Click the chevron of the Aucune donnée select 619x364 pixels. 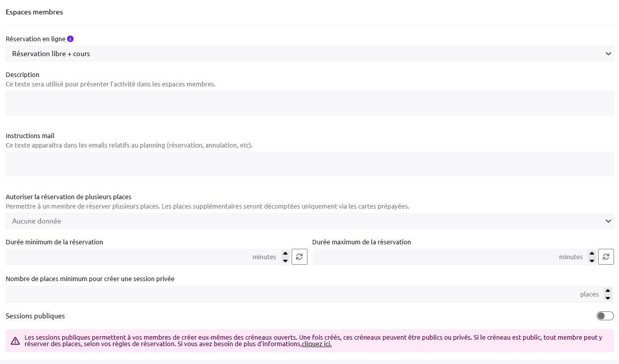point(608,221)
